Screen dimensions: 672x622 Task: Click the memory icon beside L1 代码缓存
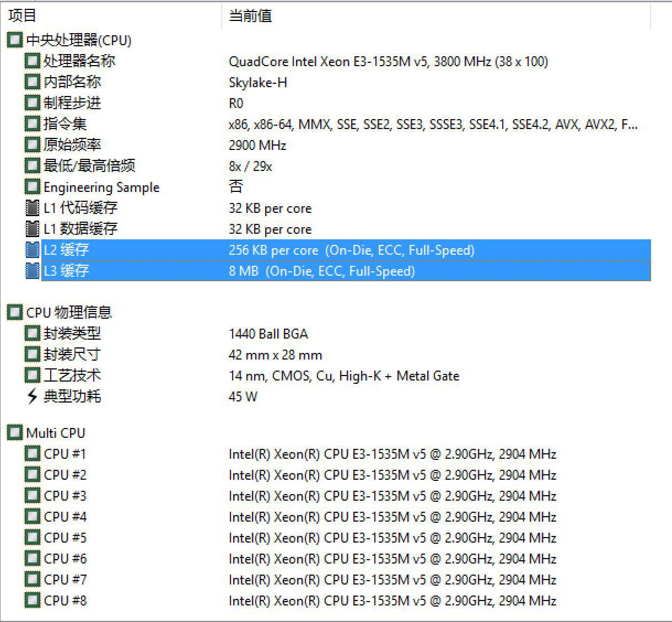point(33,207)
